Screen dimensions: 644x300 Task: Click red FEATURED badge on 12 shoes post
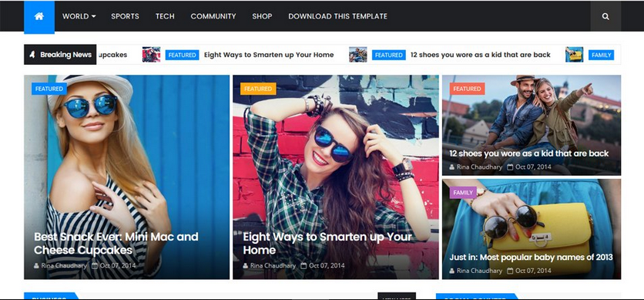(467, 89)
